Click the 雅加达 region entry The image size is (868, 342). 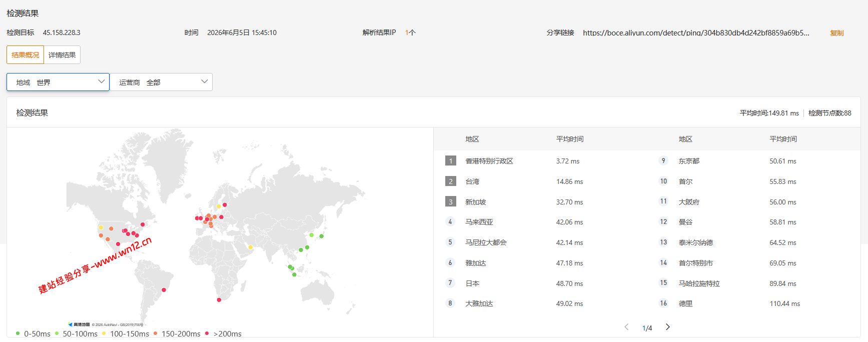[476, 263]
